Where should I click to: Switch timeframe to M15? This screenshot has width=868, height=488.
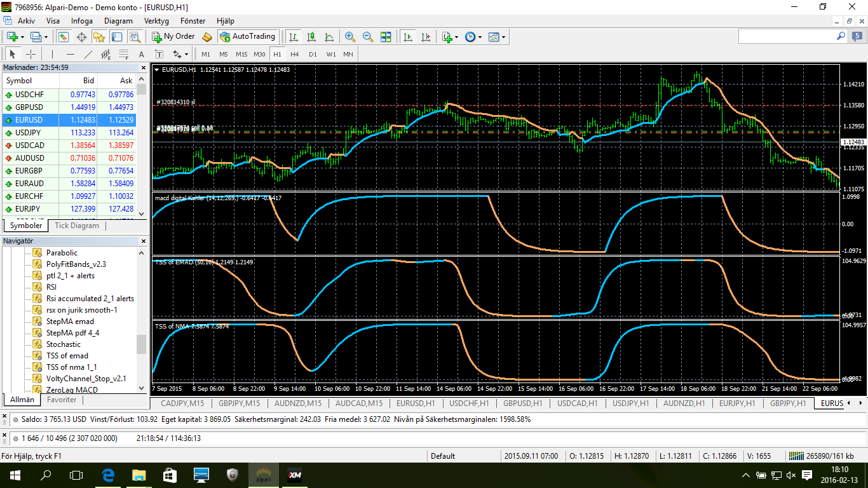(x=241, y=54)
